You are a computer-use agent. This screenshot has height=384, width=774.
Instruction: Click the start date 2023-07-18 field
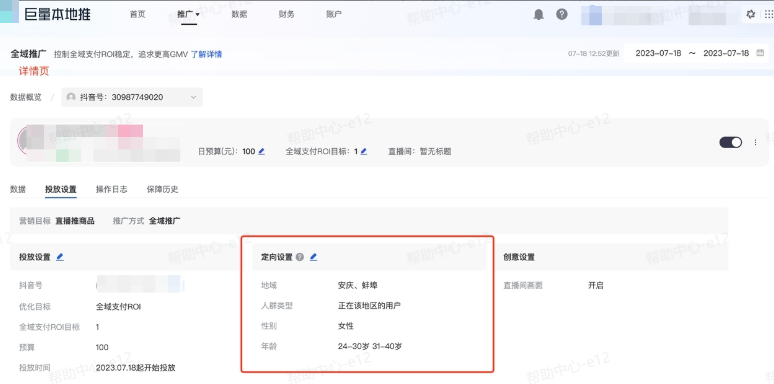658,53
